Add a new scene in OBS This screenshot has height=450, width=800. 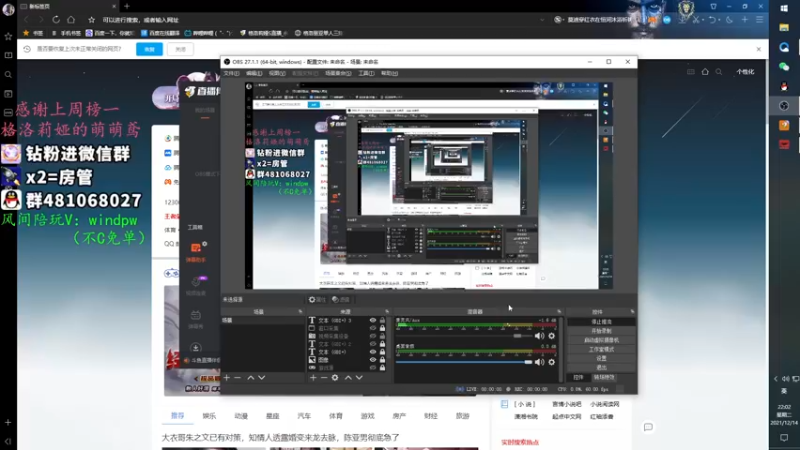(x=227, y=378)
